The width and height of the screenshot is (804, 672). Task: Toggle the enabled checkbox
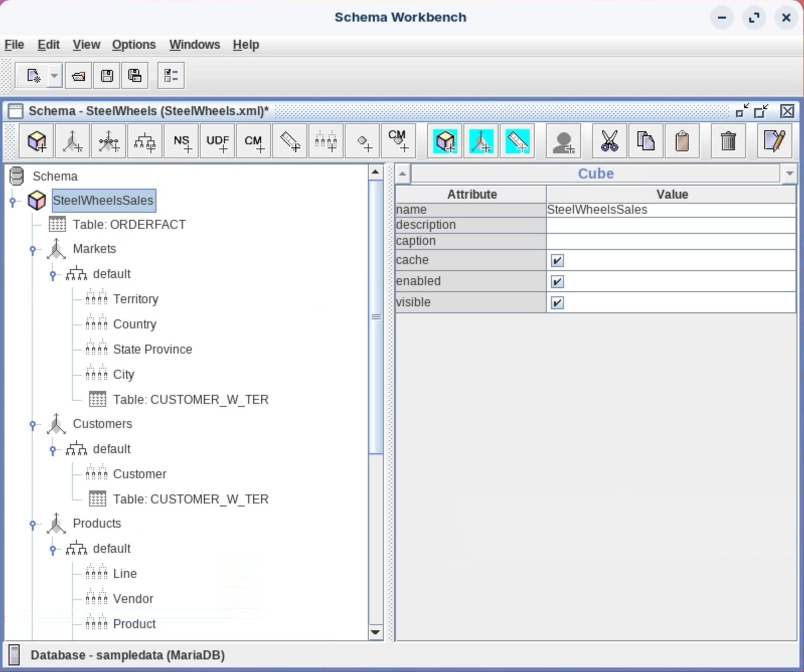[557, 282]
